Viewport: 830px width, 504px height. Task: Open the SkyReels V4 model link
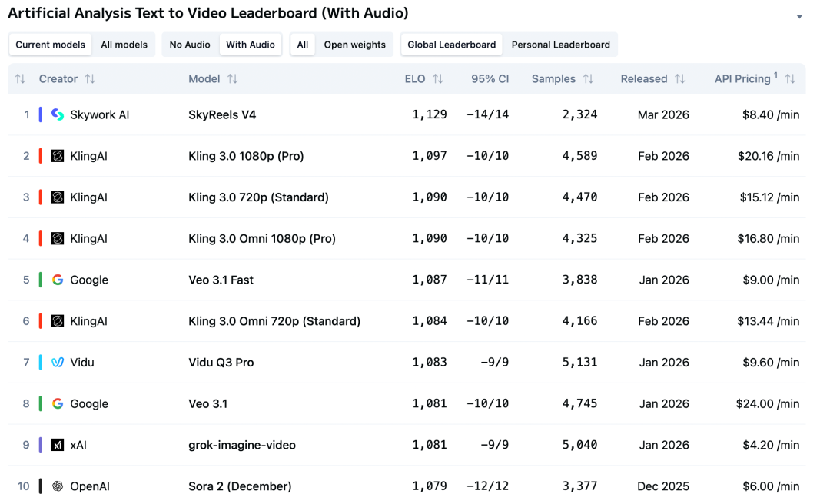click(x=222, y=114)
